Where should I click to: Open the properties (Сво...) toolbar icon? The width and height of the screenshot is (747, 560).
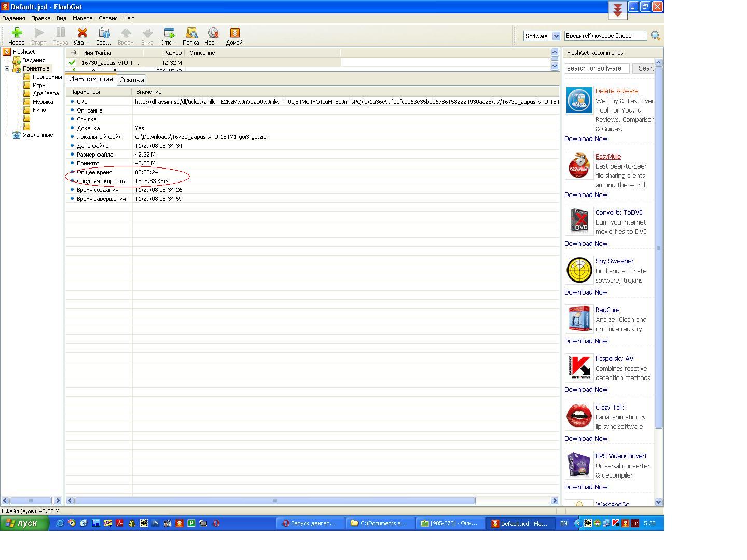104,33
